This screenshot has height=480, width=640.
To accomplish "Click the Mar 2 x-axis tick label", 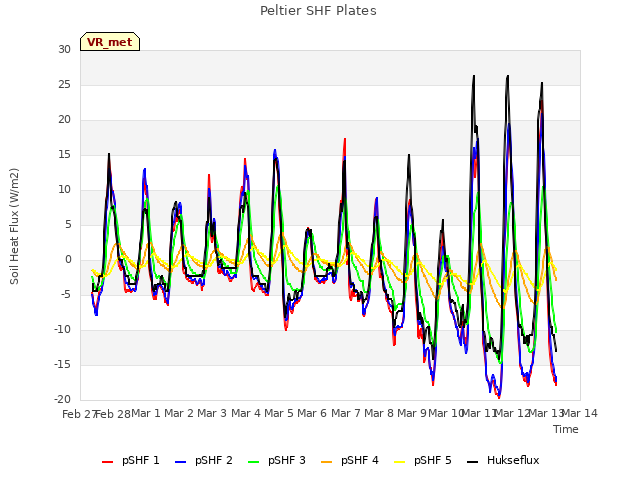I will click(x=179, y=413).
